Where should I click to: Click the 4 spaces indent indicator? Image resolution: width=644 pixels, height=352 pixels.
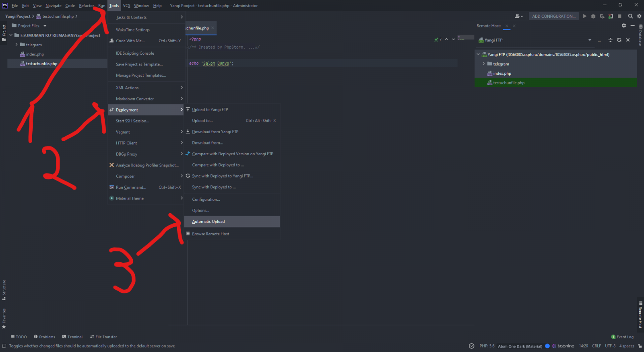point(627,346)
